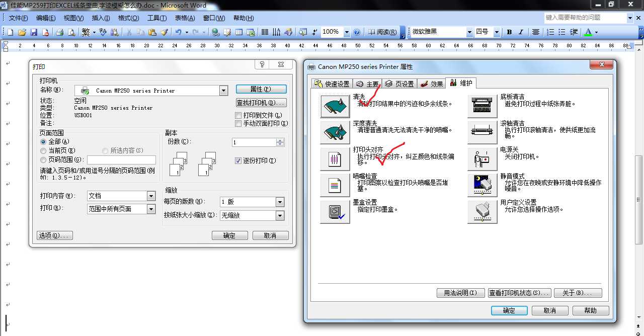Click the bulleted list icon
644x336 pixels.
562,32
